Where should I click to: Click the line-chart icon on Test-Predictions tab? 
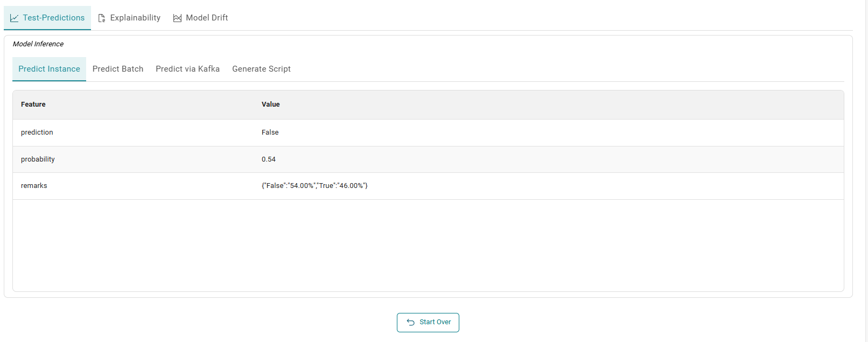pos(15,17)
